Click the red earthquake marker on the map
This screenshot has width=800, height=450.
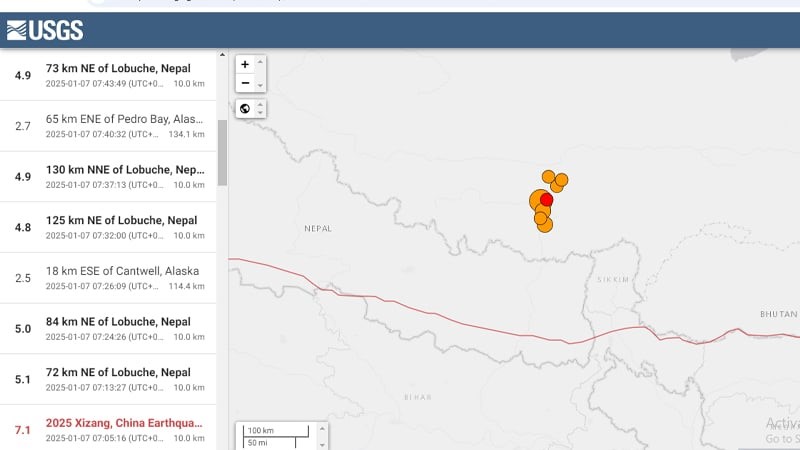click(547, 199)
